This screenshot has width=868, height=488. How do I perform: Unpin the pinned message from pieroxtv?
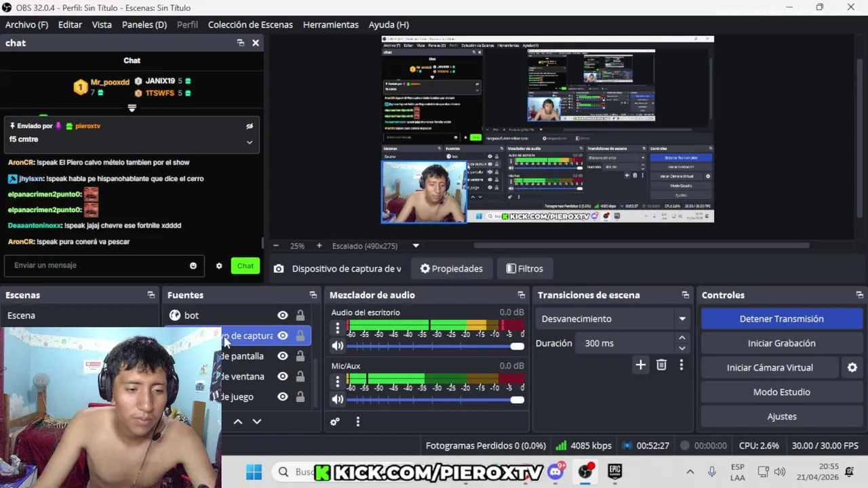coord(250,126)
